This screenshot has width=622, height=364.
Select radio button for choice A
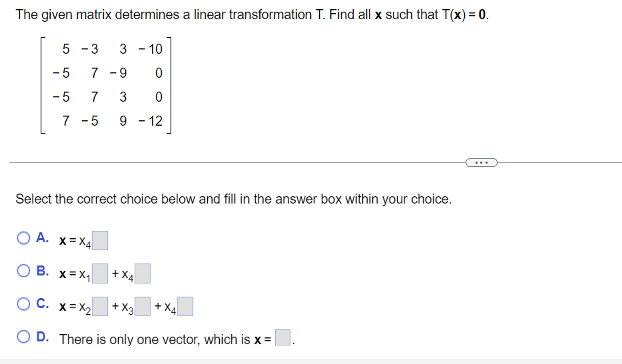tap(23, 238)
